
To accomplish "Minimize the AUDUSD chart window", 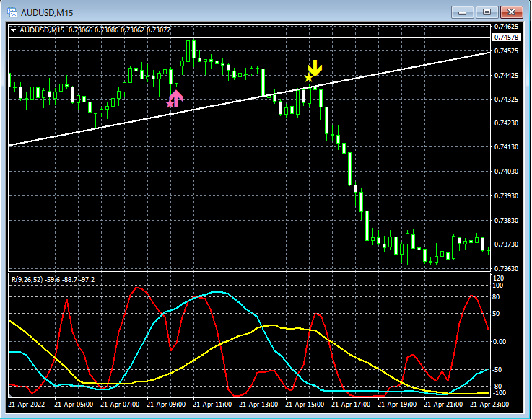I will 462,12.
